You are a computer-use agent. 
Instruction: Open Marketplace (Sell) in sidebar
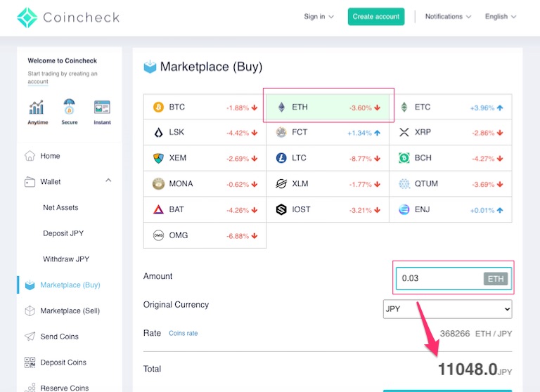click(x=70, y=311)
